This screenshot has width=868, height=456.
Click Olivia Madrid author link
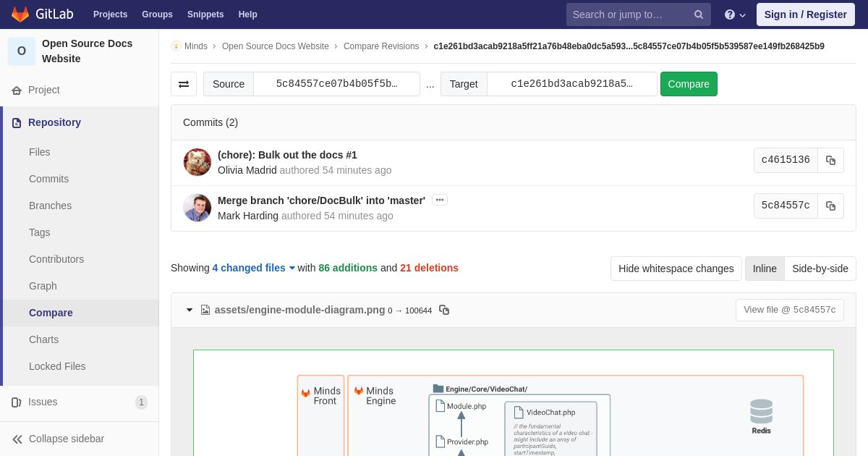click(247, 170)
